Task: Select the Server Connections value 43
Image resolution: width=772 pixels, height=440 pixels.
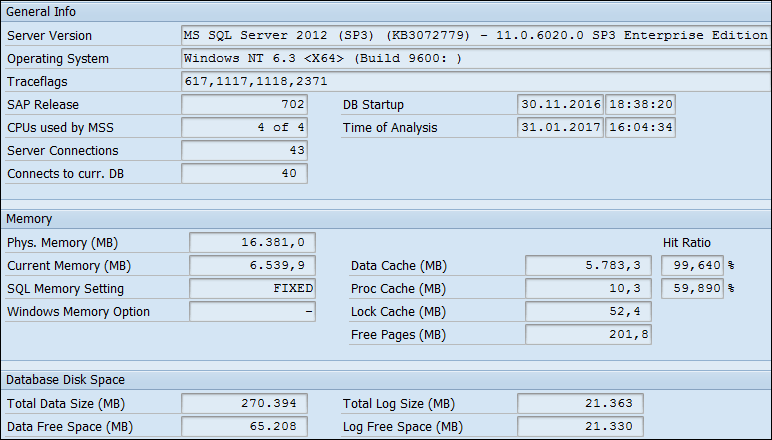Action: click(x=244, y=150)
